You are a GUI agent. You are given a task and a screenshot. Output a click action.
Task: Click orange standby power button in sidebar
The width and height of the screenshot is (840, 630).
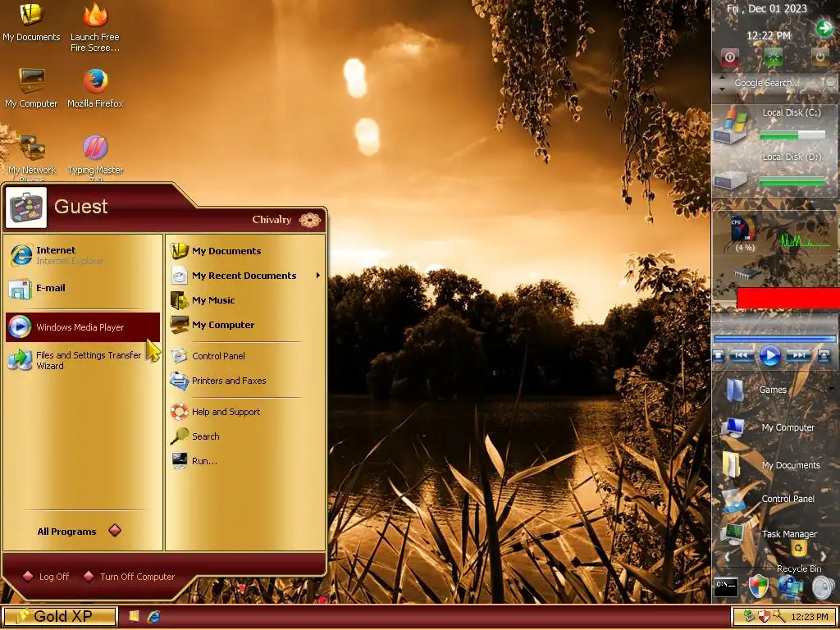coord(819,57)
